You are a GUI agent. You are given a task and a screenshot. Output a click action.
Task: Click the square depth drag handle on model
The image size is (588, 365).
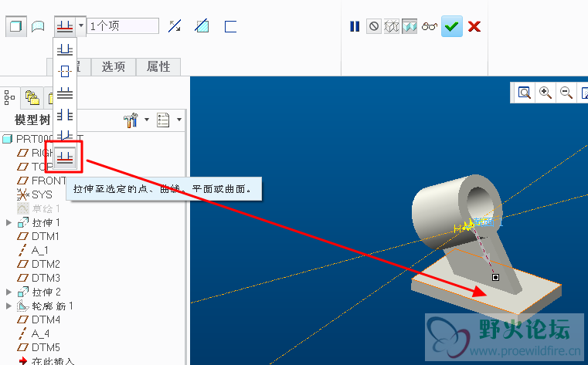coord(495,277)
